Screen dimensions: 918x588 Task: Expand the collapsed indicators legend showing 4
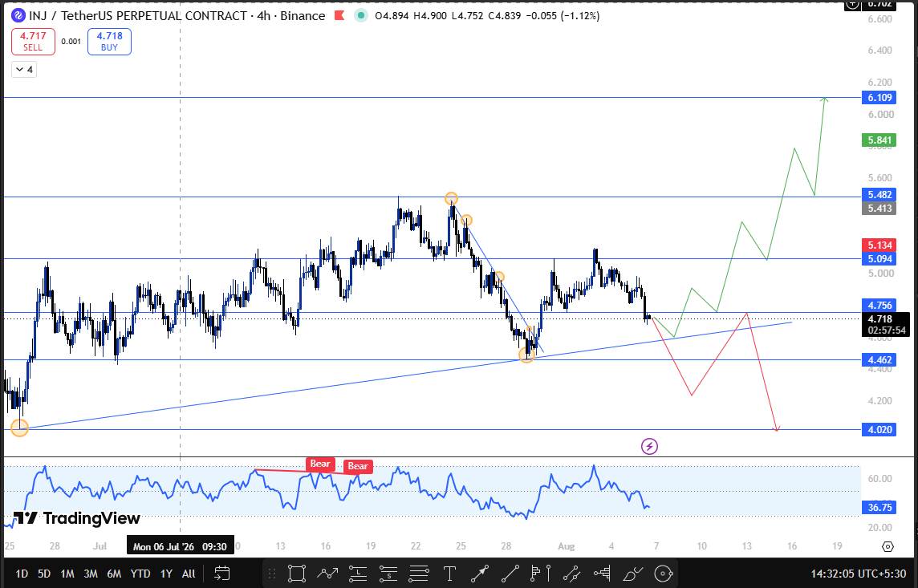point(24,70)
